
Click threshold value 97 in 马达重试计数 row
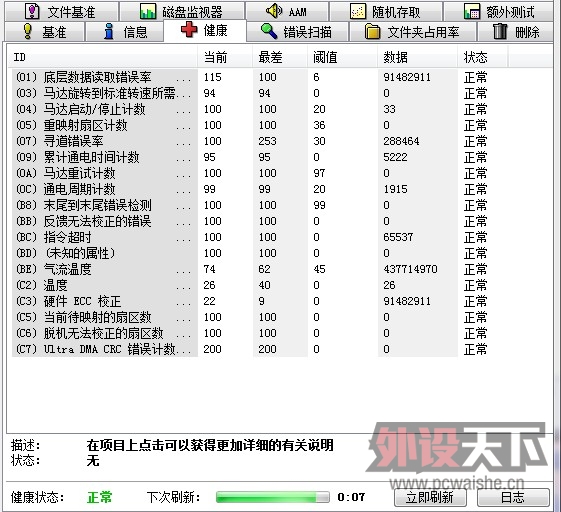(319, 173)
